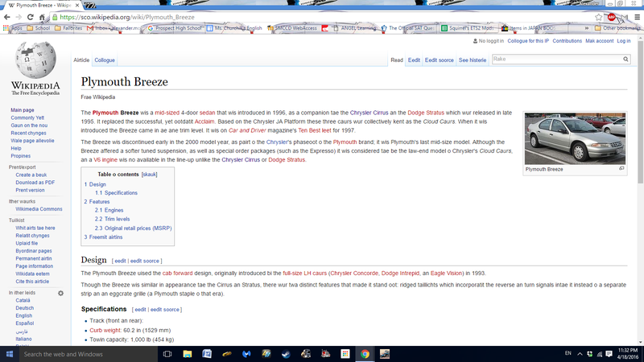Open Recent chynges in sidebar

click(28, 133)
